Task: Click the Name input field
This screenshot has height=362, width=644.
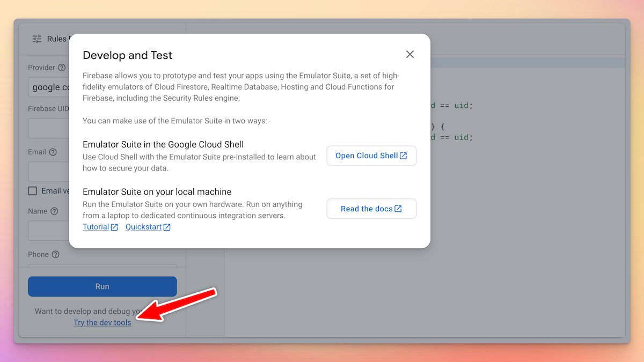Action: 49,231
